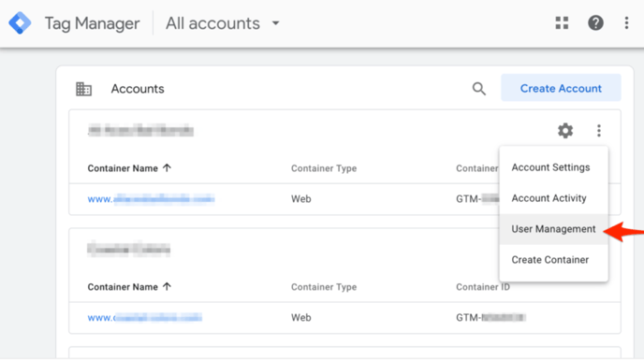Image resolution: width=644 pixels, height=360 pixels.
Task: Click the blurred first account name
Action: (x=140, y=131)
